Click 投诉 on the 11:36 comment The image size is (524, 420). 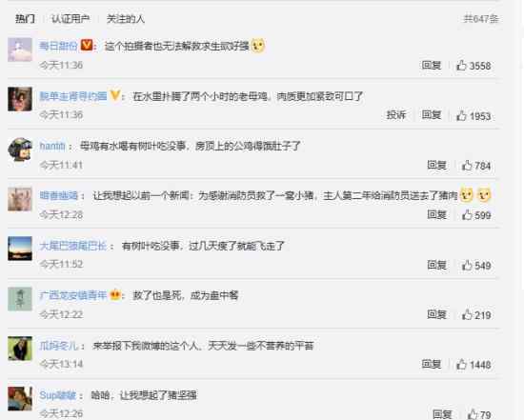(x=396, y=115)
